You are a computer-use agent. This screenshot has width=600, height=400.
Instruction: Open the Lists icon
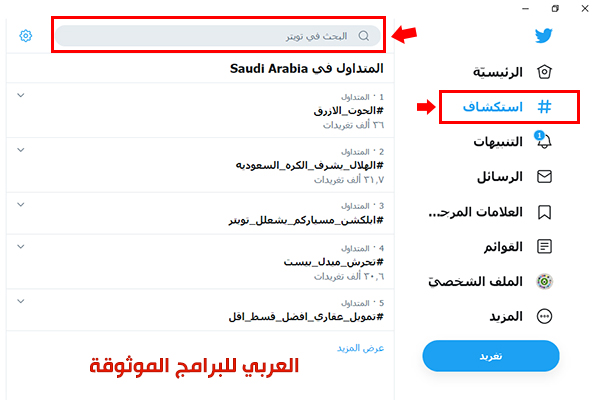click(x=545, y=246)
